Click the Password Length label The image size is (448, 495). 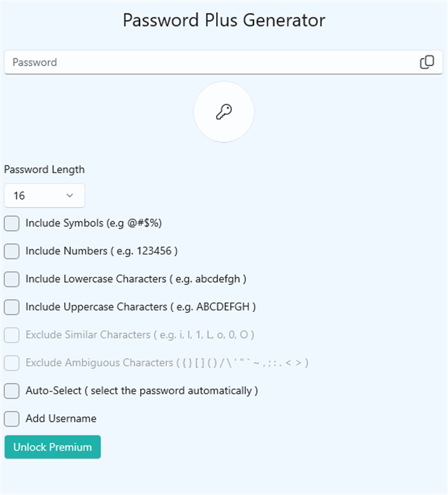45,169
